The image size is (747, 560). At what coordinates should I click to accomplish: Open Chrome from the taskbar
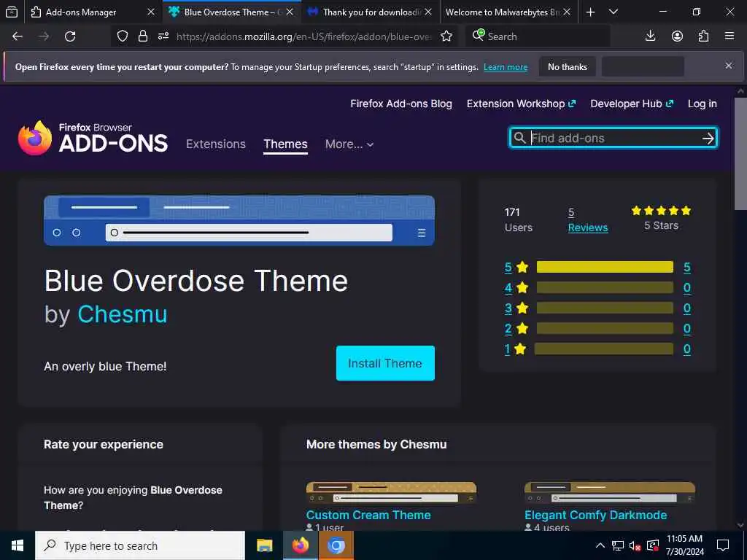coord(336,545)
